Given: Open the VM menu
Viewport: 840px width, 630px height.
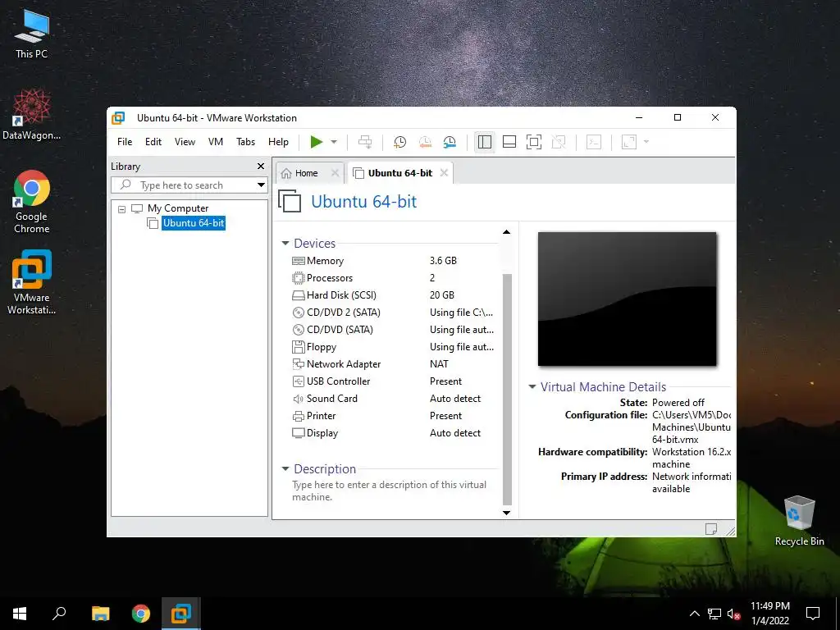Looking at the screenshot, I should pyautogui.click(x=216, y=142).
